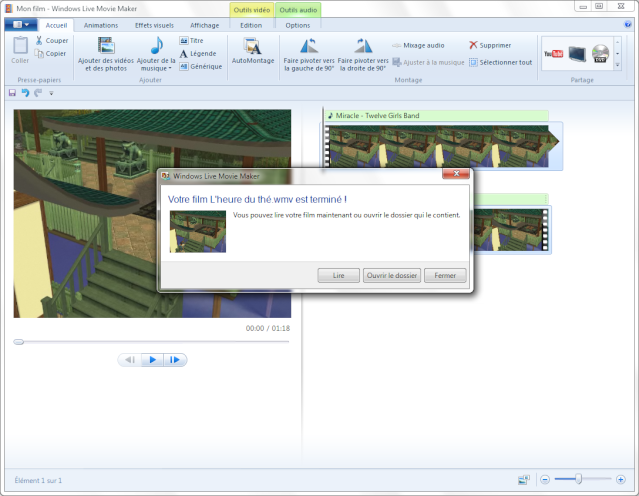This screenshot has height=496, width=639.
Task: Click Sélectionner tout
Action: tap(500, 62)
